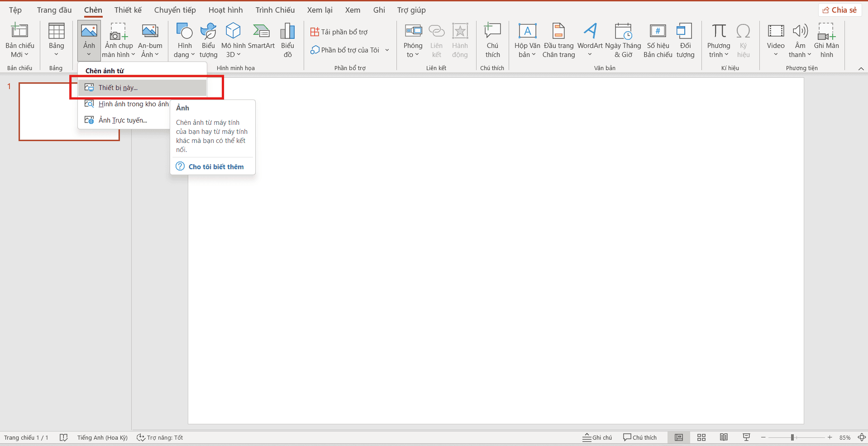This screenshot has width=868, height=446.
Task: Click Cho tôi biết thêm link
Action: 216,166
